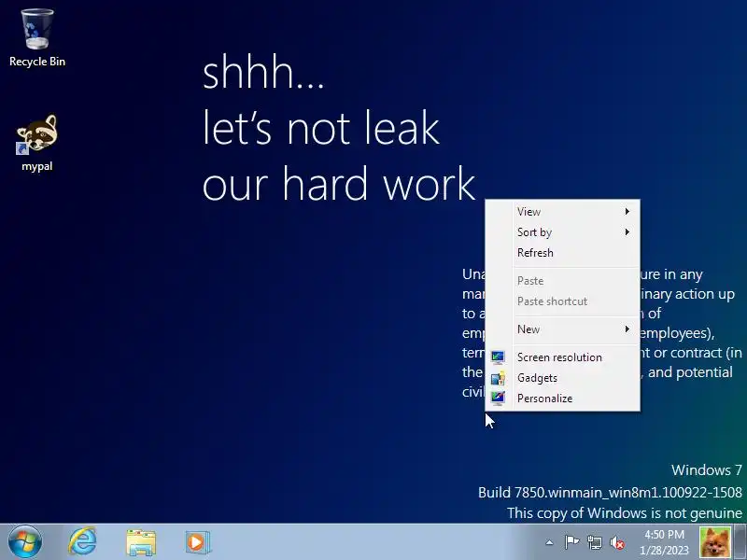Choose Paste shortcut in the context menu
747x560 pixels.
[563, 301]
